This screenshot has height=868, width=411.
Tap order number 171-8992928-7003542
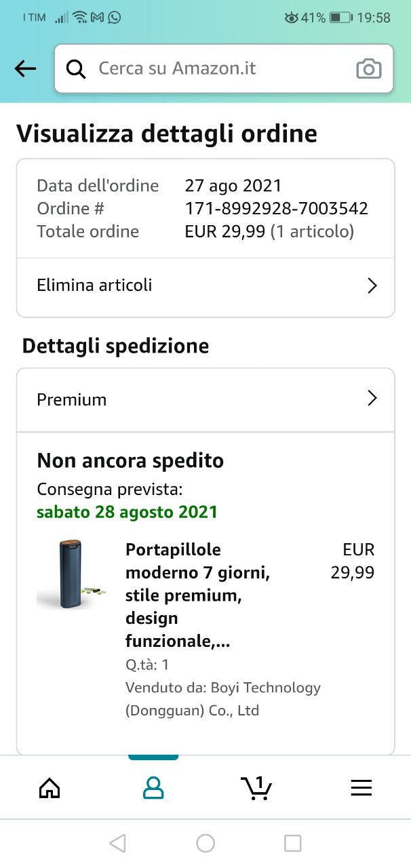pyautogui.click(x=277, y=208)
